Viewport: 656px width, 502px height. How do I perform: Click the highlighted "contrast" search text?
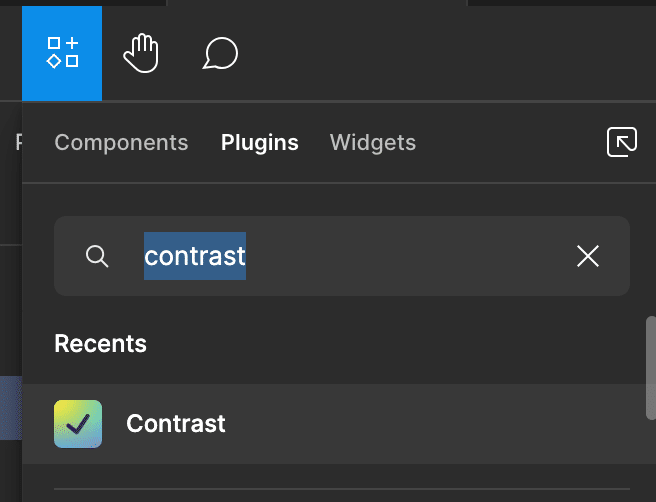[195, 256]
